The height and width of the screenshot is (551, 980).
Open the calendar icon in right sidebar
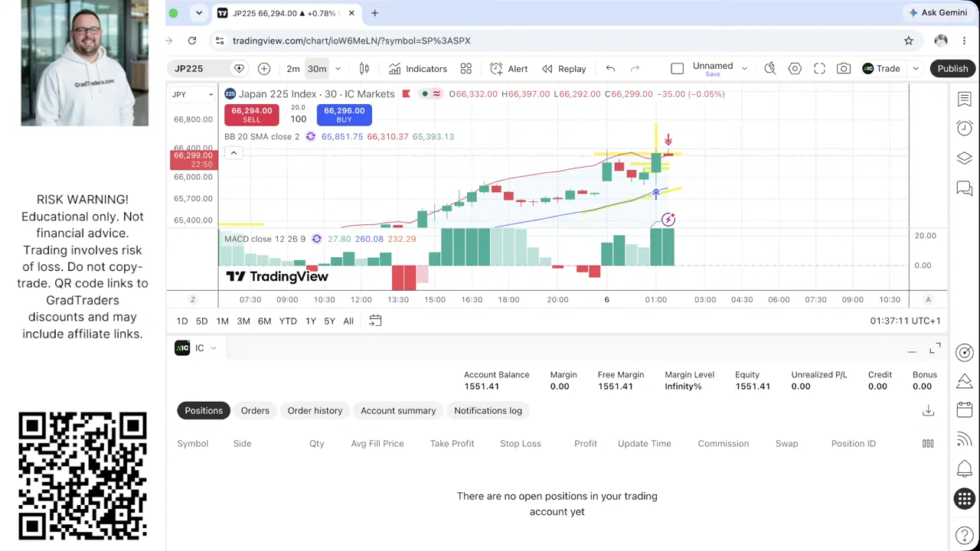964,410
